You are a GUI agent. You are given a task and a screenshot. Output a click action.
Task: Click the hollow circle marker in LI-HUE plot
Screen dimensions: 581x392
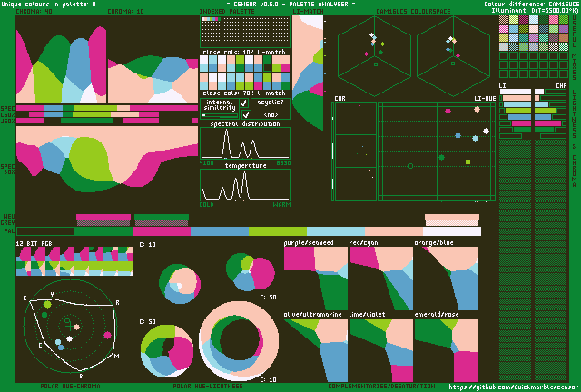[x=410, y=166]
